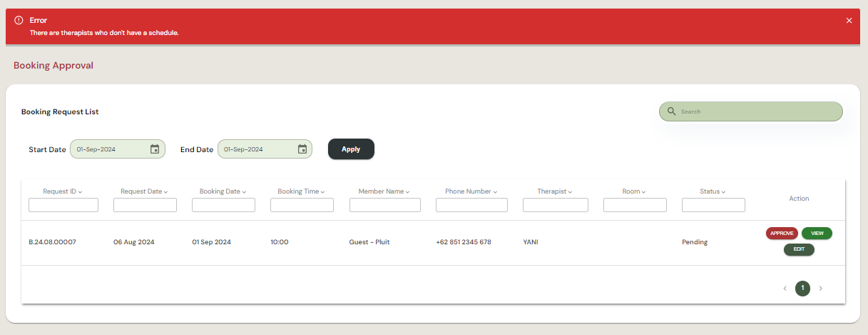
Task: Focus the Member Name filter box
Action: pyautogui.click(x=384, y=205)
